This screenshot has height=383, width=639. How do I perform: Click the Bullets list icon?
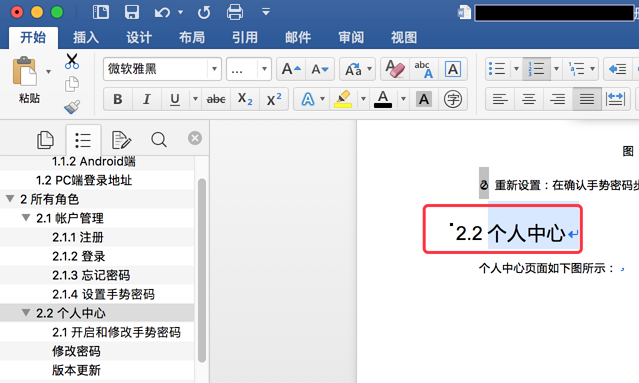click(497, 69)
